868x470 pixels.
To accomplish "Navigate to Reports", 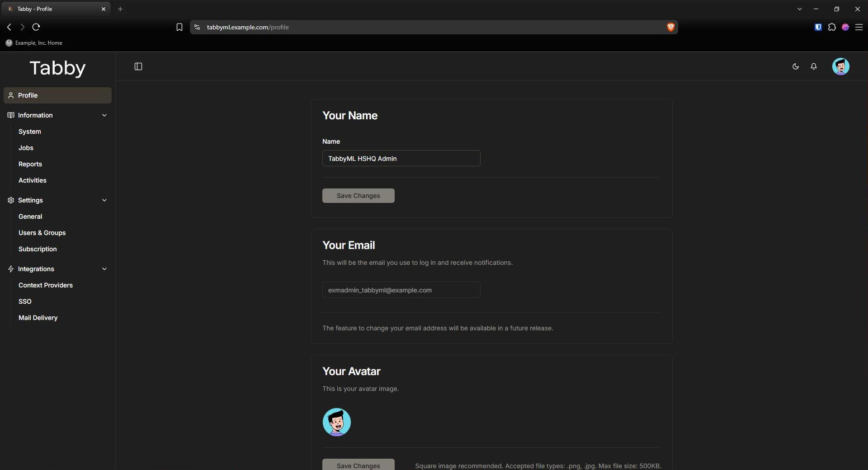I will (30, 164).
